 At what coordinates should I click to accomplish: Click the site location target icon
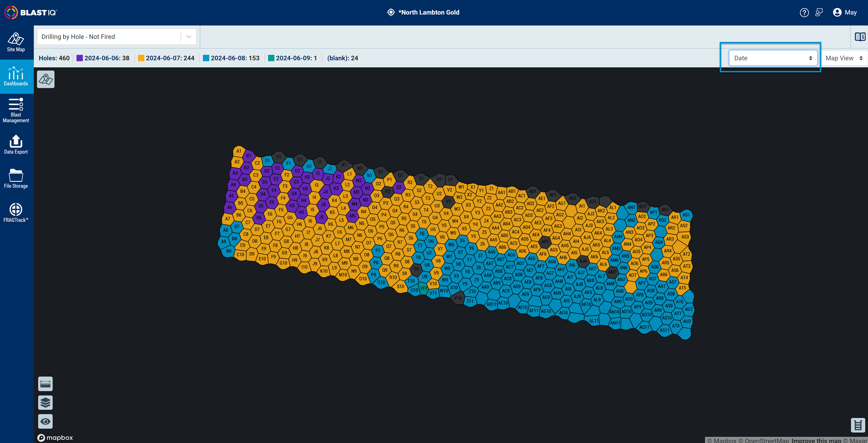point(391,12)
